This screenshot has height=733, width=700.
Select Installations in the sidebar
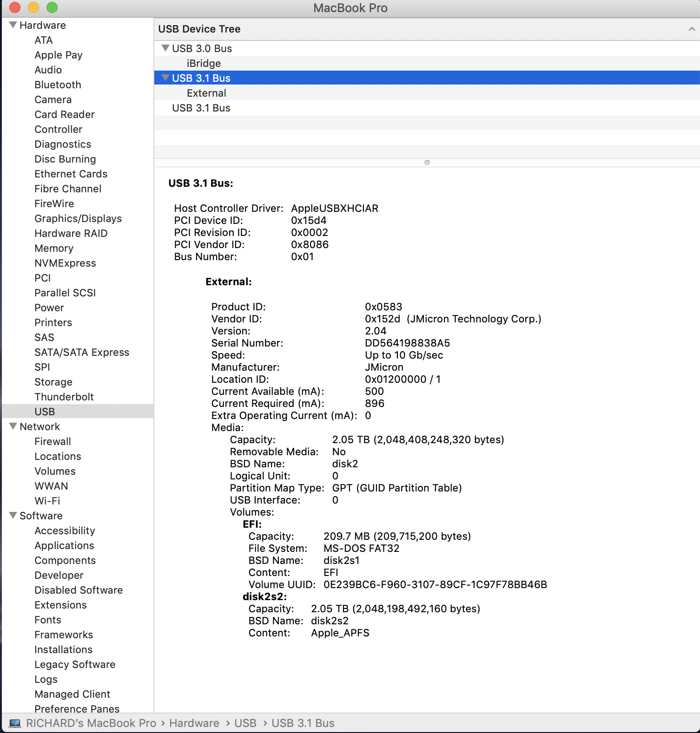64,649
